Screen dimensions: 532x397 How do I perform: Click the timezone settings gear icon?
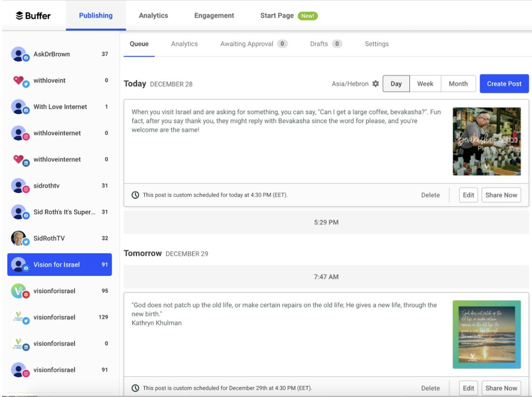375,84
